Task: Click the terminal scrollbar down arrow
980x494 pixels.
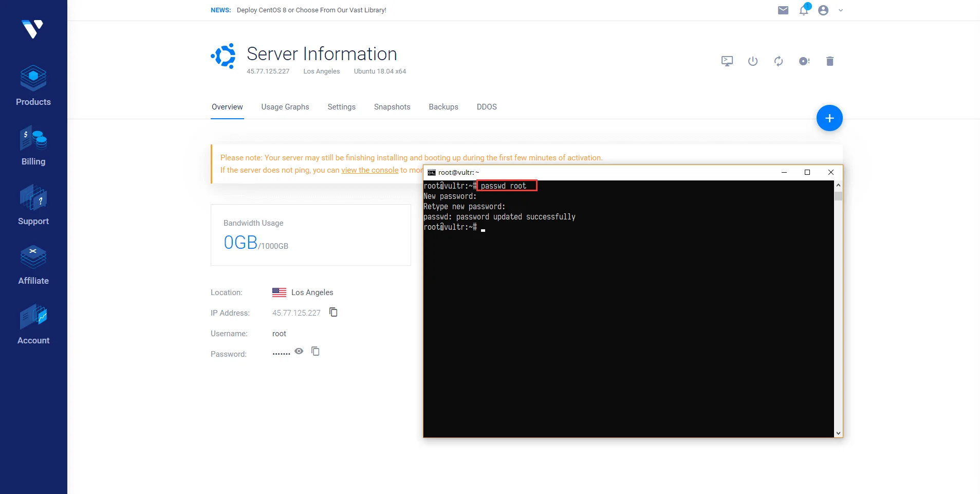Action: (839, 433)
